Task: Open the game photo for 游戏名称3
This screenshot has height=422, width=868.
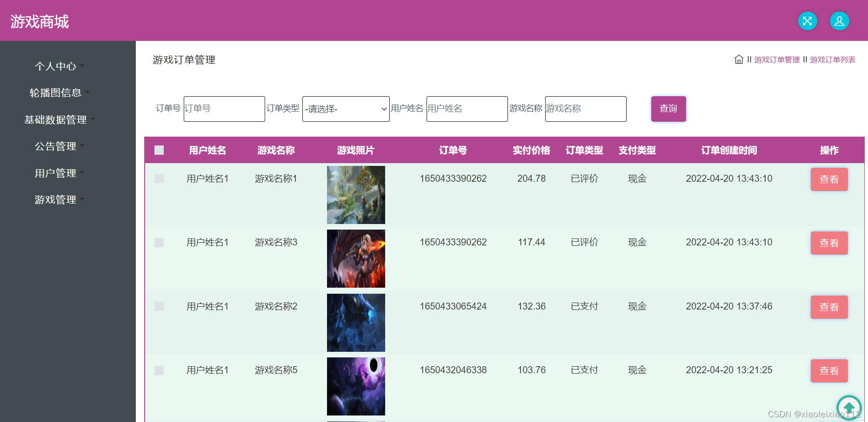Action: (x=356, y=258)
